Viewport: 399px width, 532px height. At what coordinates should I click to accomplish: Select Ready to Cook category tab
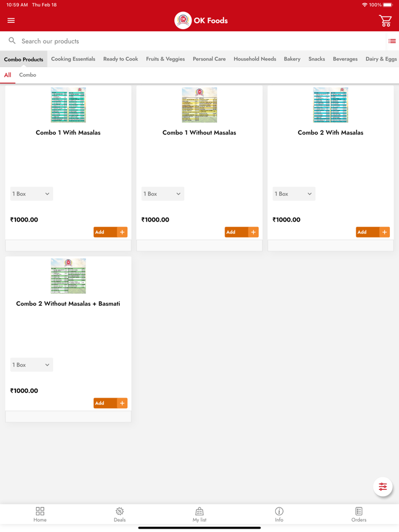[x=120, y=59]
